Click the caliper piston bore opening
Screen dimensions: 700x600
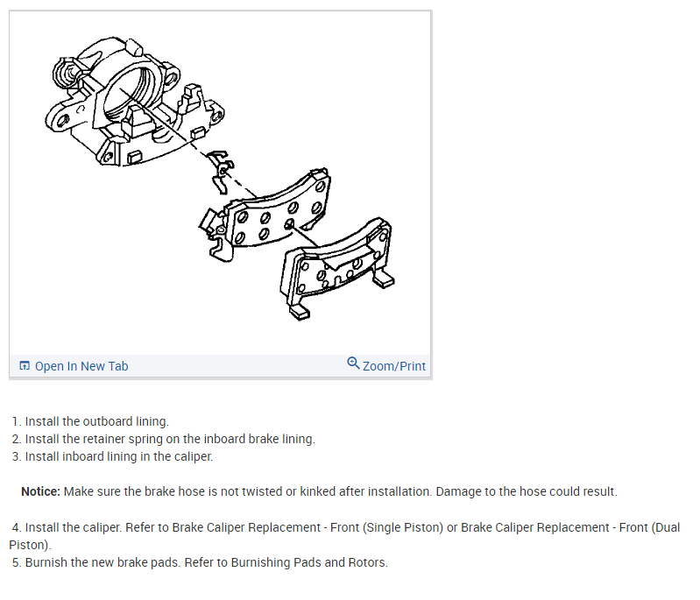coord(131,92)
